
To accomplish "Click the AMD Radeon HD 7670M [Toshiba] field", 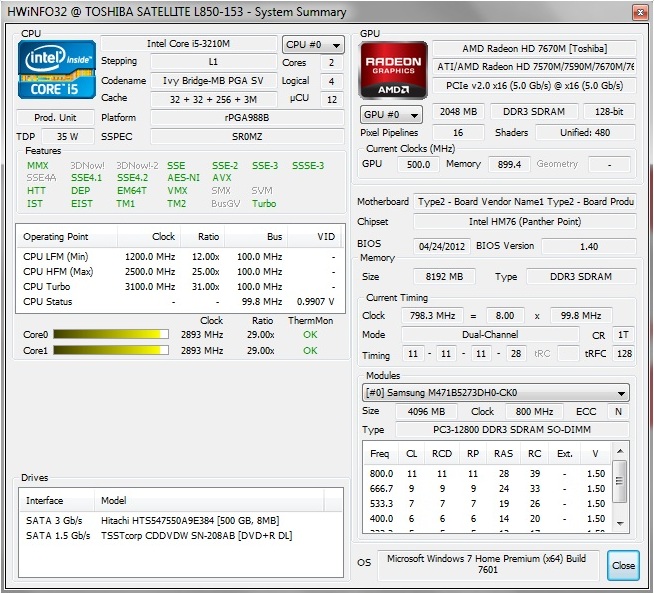I will tap(534, 48).
